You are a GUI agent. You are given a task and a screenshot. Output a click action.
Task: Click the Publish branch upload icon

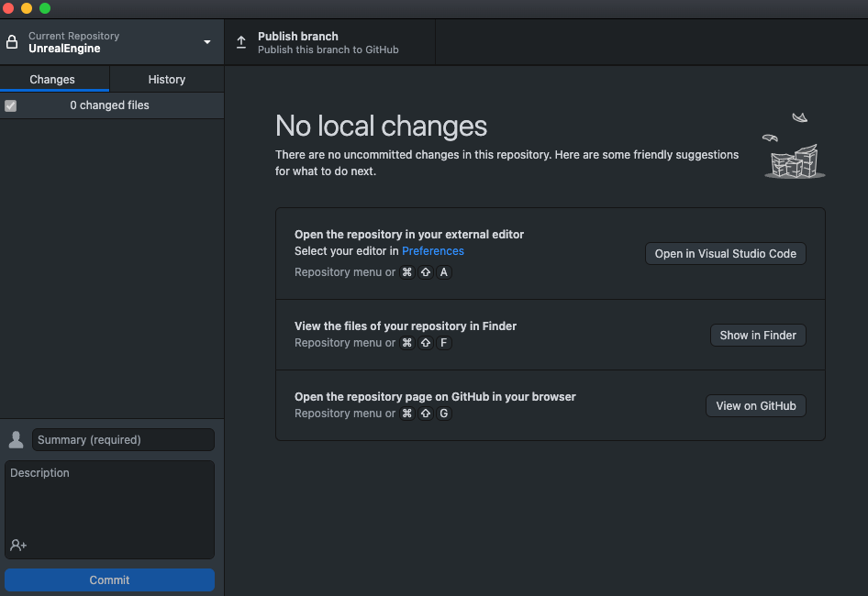tap(241, 42)
